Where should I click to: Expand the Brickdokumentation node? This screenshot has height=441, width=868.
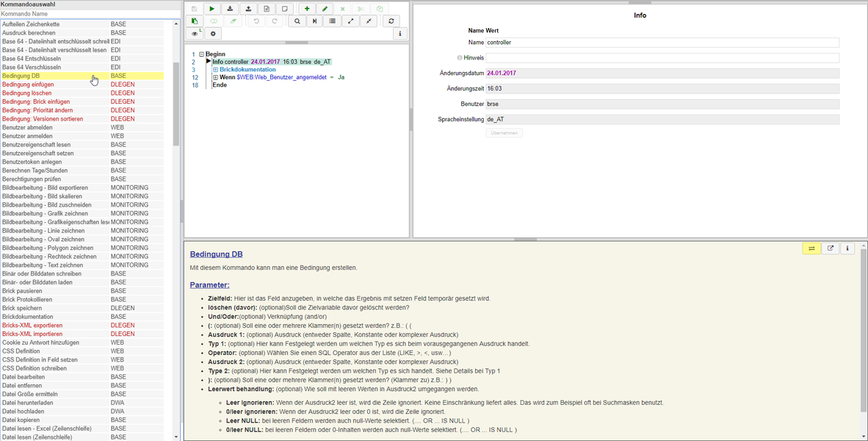(x=215, y=70)
